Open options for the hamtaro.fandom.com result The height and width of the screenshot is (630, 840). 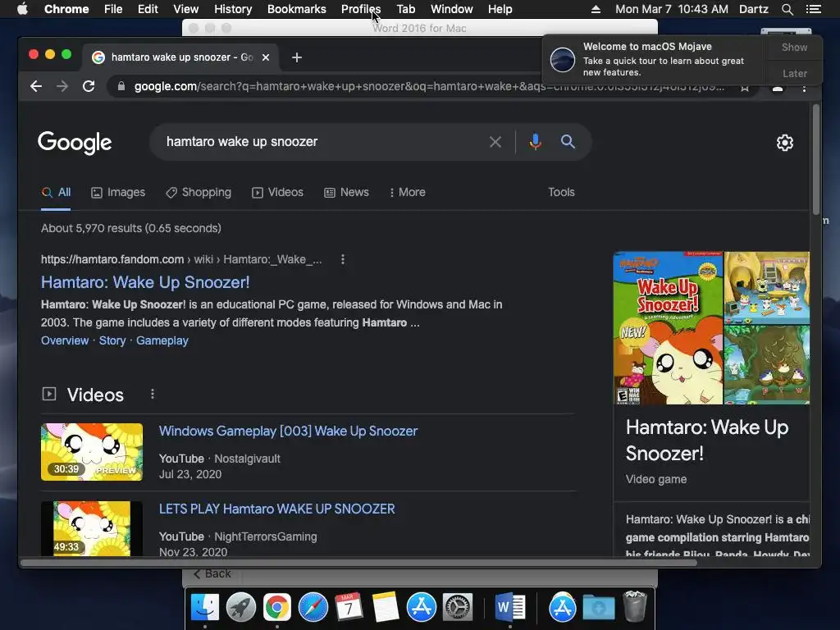click(343, 260)
